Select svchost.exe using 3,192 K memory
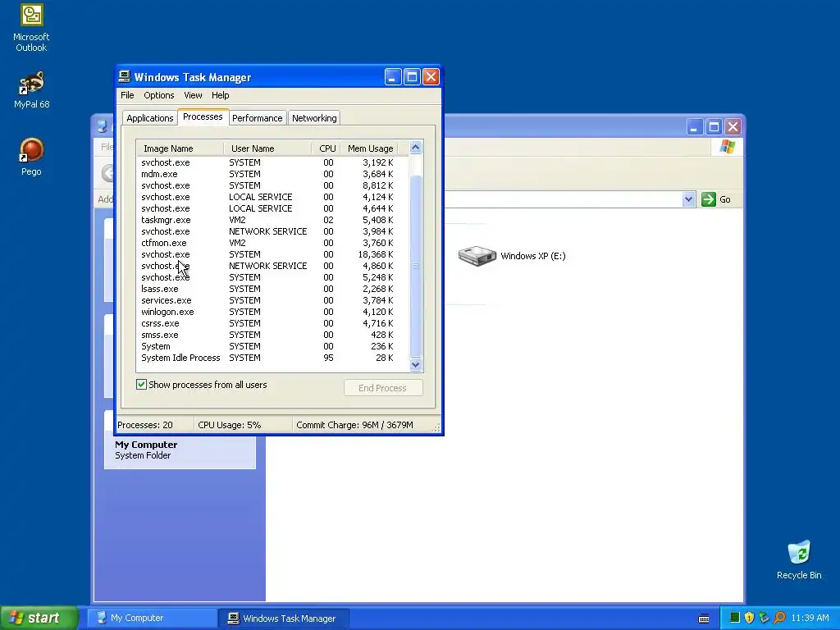The height and width of the screenshot is (630, 840). [272, 162]
